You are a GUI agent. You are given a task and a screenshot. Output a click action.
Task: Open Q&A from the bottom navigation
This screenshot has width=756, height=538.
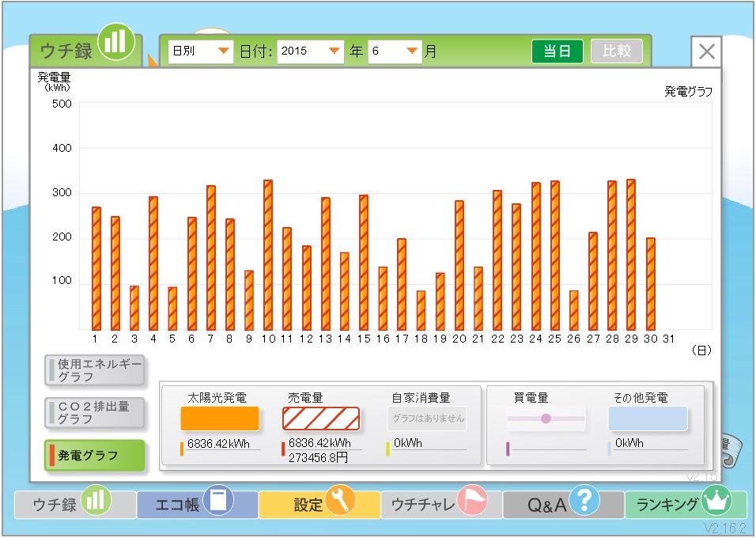[x=563, y=505]
